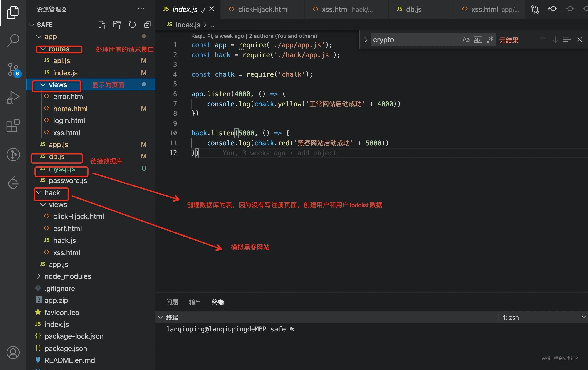The height and width of the screenshot is (370, 588).
Task: Open the Run and Debug view
Action: click(x=13, y=97)
